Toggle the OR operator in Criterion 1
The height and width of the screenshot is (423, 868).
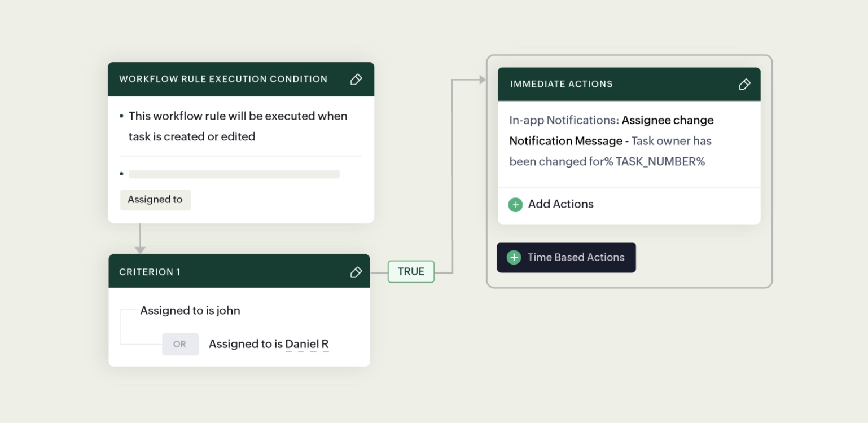[x=180, y=344]
